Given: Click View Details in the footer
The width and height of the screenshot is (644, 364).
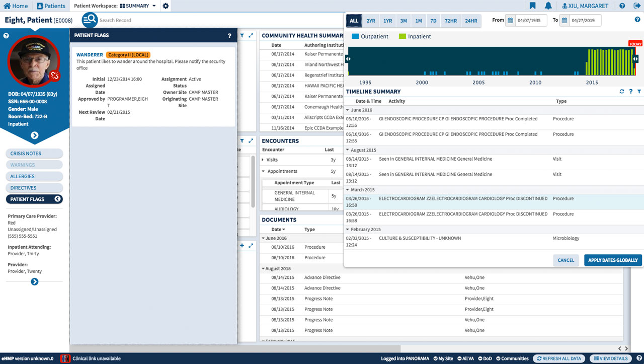Looking at the screenshot, I should tap(610, 358).
